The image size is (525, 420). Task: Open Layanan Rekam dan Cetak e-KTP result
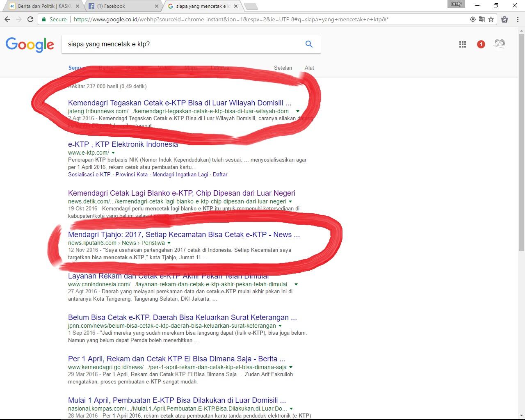pos(168,276)
